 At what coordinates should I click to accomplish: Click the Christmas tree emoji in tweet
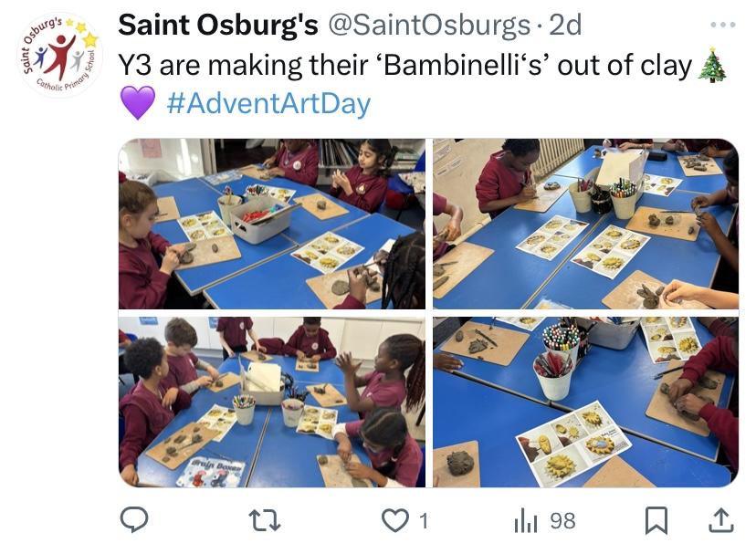tap(713, 67)
